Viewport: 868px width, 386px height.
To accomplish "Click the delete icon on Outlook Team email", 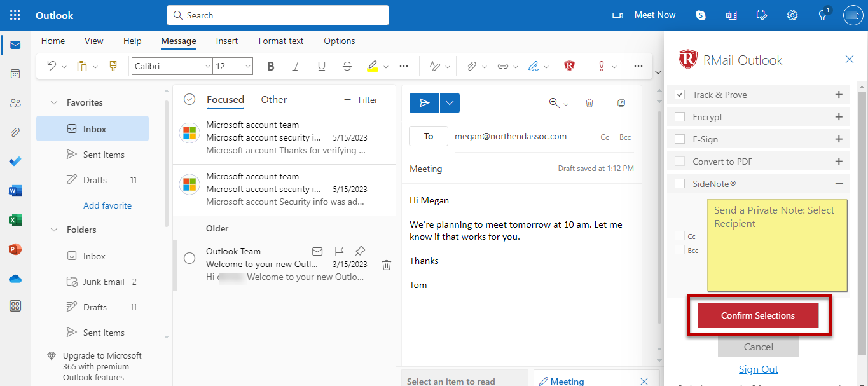I will [386, 265].
